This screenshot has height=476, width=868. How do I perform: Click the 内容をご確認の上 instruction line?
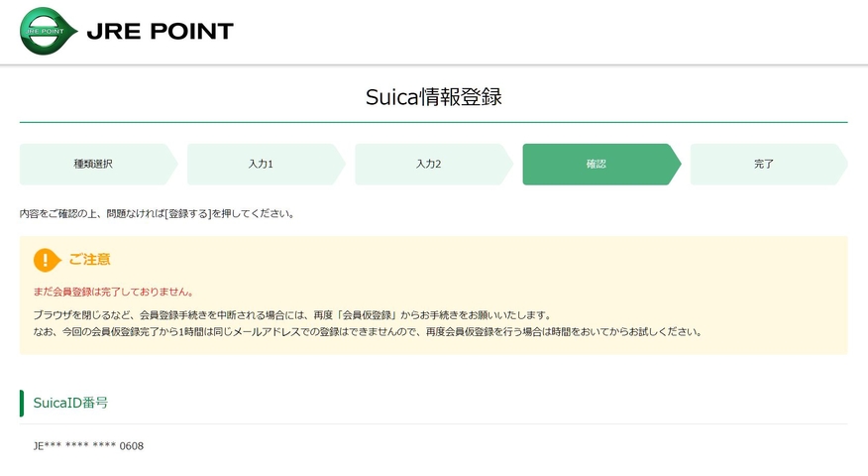click(157, 214)
